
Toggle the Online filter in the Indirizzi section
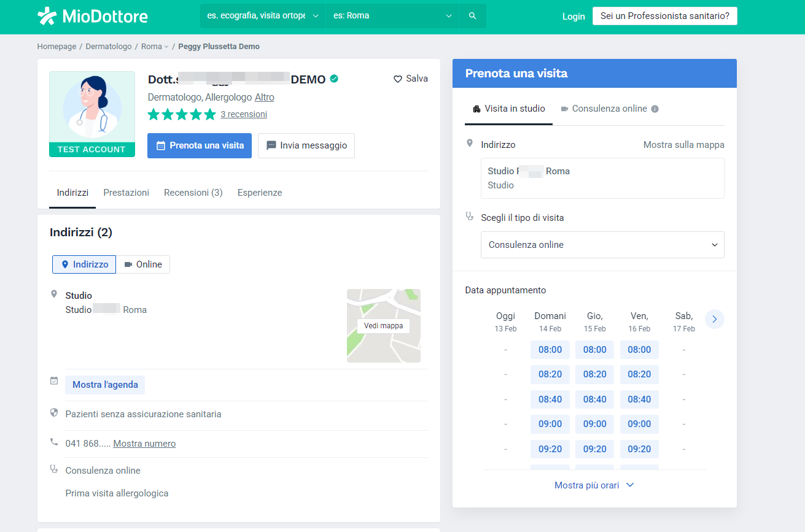click(x=143, y=264)
